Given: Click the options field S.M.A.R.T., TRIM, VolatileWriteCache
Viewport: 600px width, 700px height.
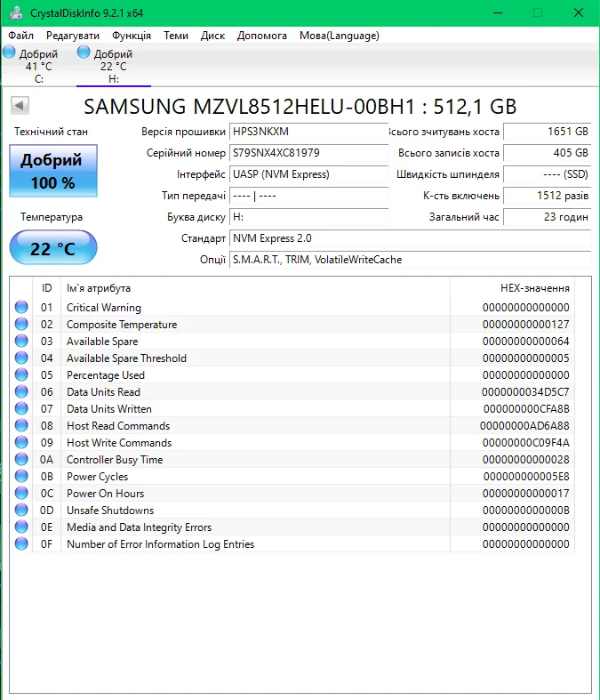Looking at the screenshot, I should pyautogui.click(x=410, y=260).
